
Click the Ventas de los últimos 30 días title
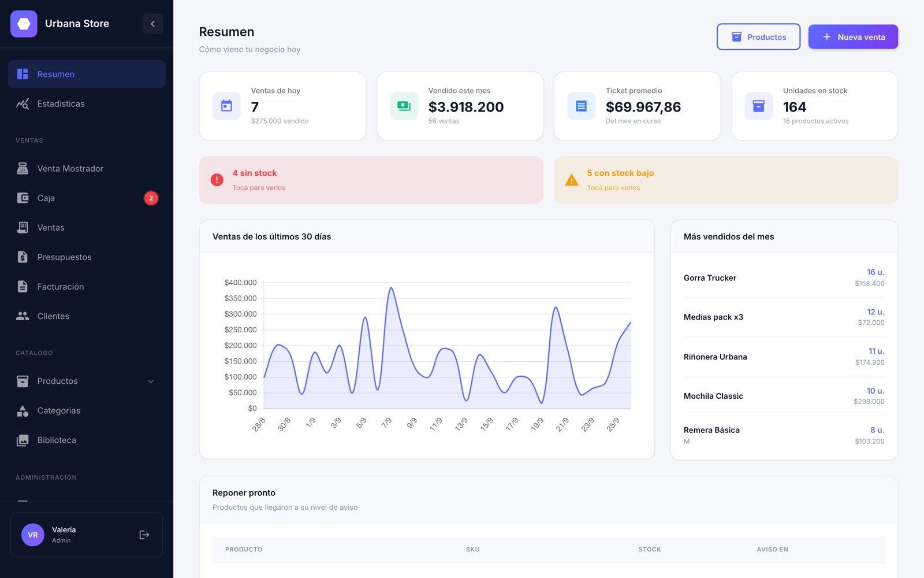[272, 236]
